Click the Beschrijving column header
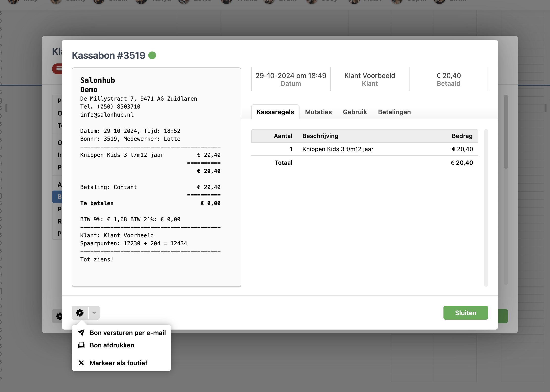The width and height of the screenshot is (550, 392). tap(320, 136)
